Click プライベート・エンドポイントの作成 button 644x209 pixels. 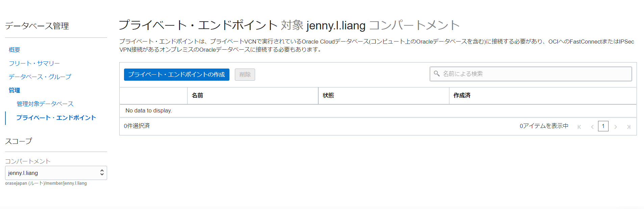[176, 75]
